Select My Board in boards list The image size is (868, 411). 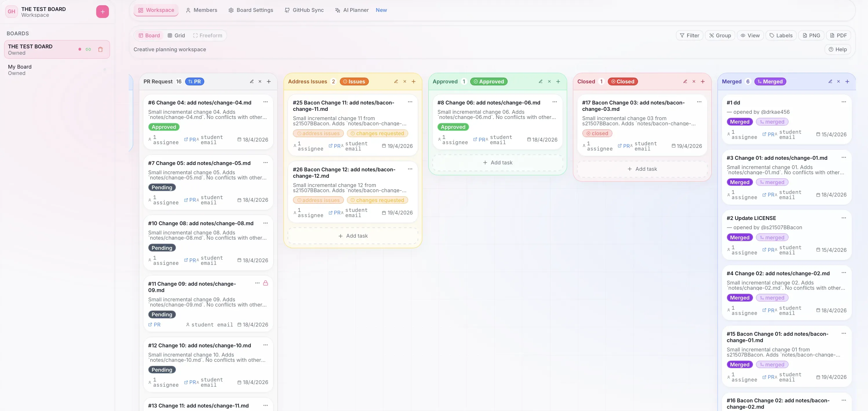(57, 70)
